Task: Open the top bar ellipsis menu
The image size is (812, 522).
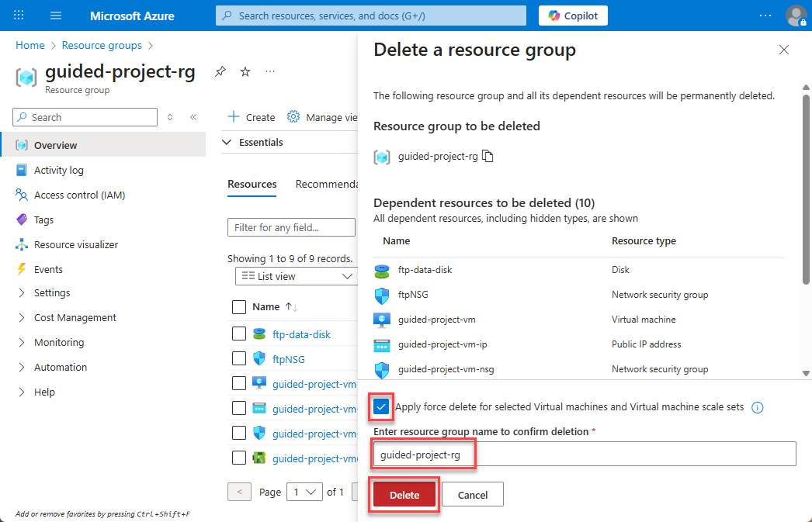Action: click(x=765, y=16)
